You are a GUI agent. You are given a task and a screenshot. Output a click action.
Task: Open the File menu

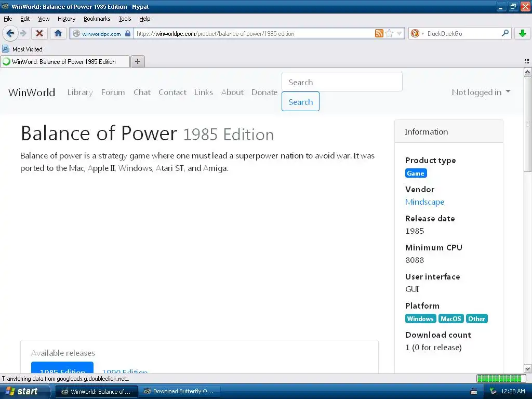pyautogui.click(x=8, y=19)
